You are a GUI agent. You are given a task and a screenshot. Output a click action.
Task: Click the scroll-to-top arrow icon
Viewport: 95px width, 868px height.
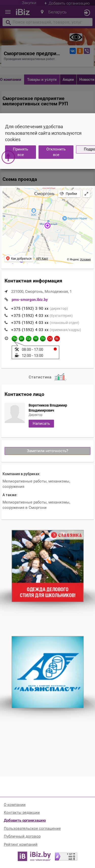pos(8,157)
